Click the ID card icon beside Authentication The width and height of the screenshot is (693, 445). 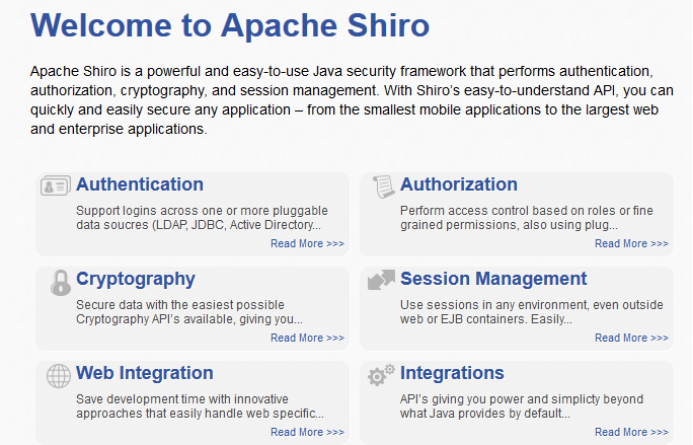[x=55, y=185]
